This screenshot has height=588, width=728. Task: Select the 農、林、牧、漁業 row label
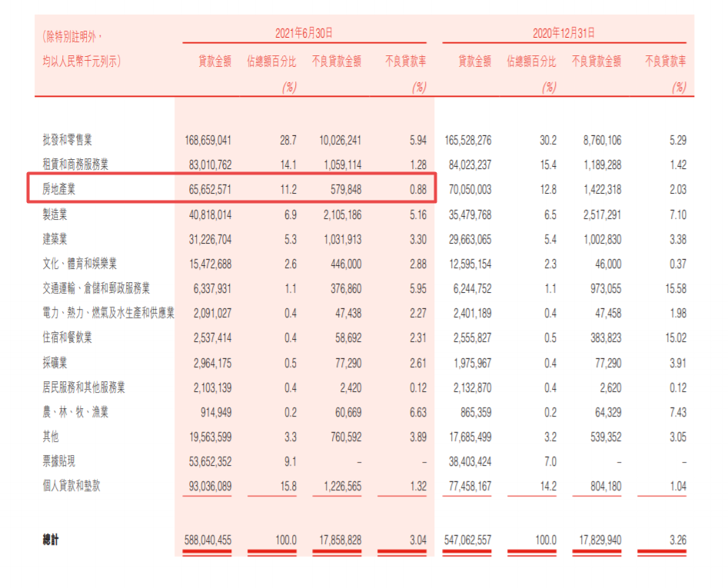[75, 412]
